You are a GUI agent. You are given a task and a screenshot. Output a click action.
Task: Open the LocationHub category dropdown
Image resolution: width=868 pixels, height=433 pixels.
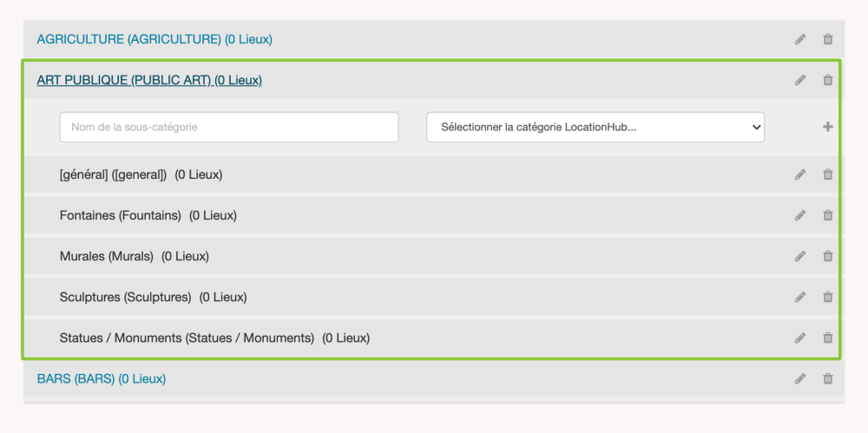pyautogui.click(x=595, y=127)
